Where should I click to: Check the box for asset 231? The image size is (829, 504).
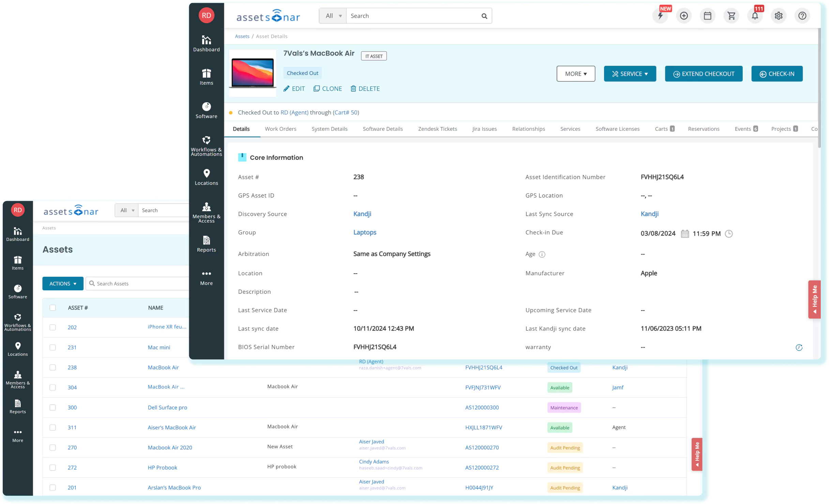click(x=52, y=348)
